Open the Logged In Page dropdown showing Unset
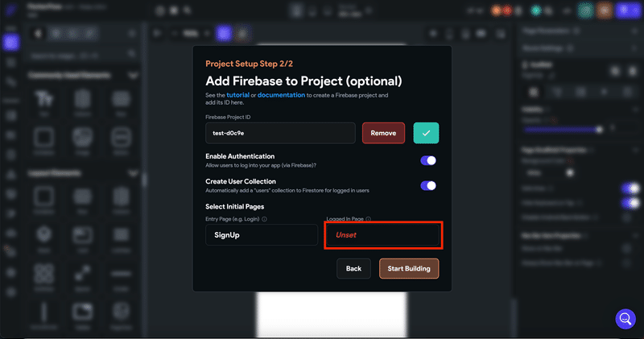Viewport: 644px width, 339px height. tap(383, 235)
